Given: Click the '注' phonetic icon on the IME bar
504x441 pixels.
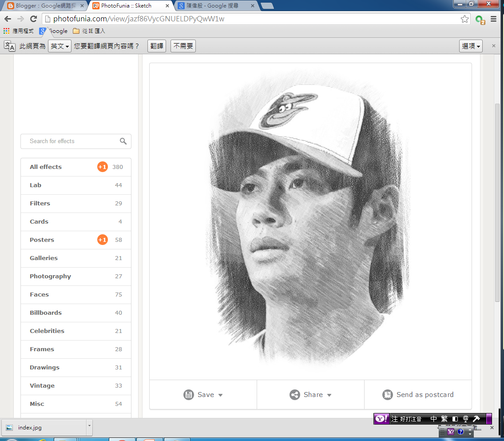Looking at the screenshot, I should tap(395, 419).
